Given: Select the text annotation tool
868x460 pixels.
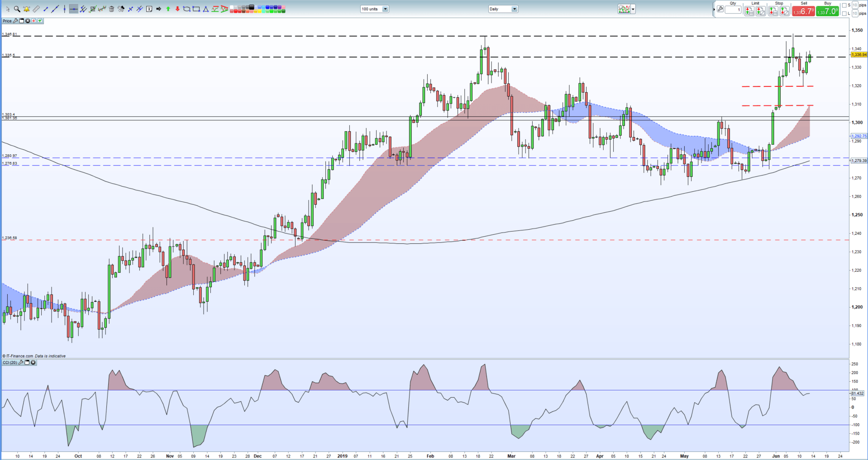Looking at the screenshot, I should click(149, 9).
